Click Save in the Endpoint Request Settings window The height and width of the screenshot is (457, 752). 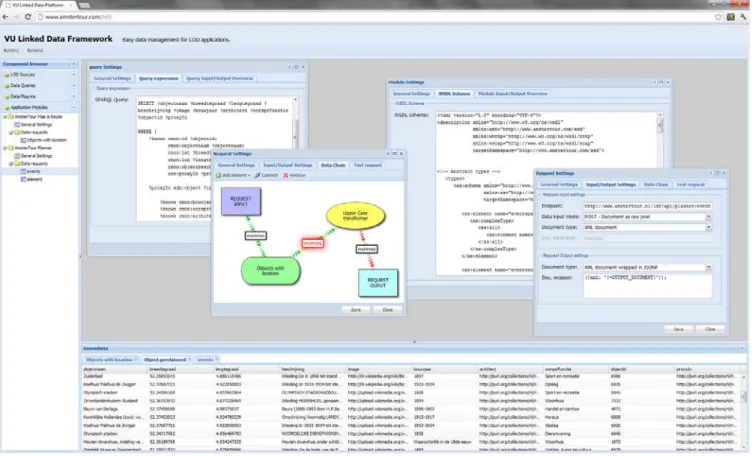pos(678,329)
